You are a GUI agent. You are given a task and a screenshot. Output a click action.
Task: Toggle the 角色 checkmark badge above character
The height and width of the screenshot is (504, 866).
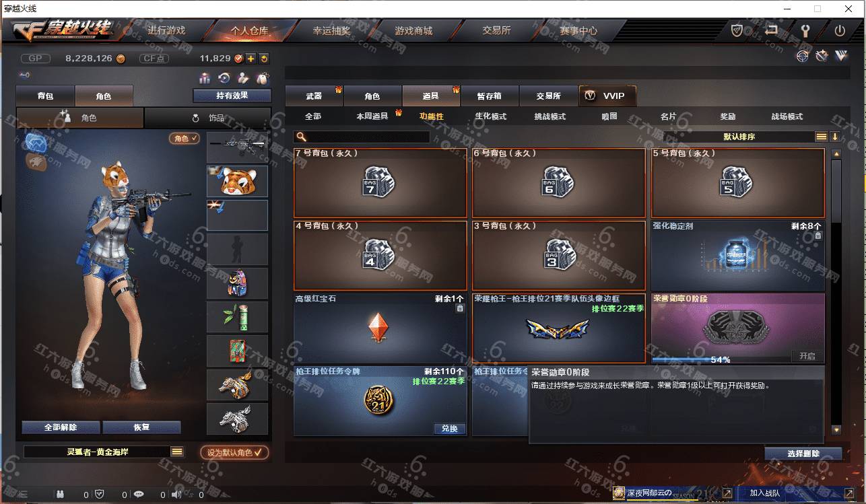(185, 138)
